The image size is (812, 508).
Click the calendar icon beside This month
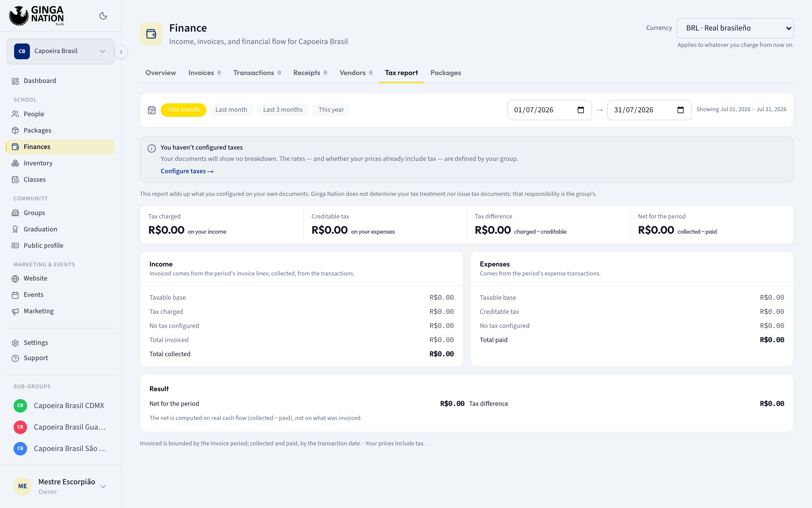click(x=152, y=110)
